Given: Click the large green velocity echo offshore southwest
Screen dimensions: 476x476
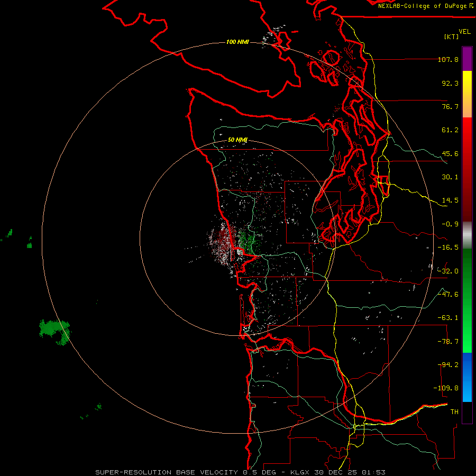Looking at the screenshot, I should click(x=54, y=332).
